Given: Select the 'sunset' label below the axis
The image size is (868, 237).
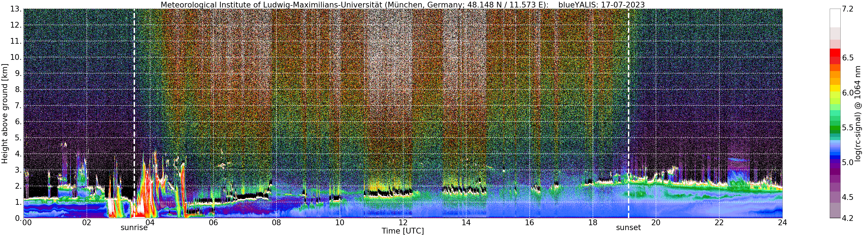Looking at the screenshot, I should [x=628, y=228].
